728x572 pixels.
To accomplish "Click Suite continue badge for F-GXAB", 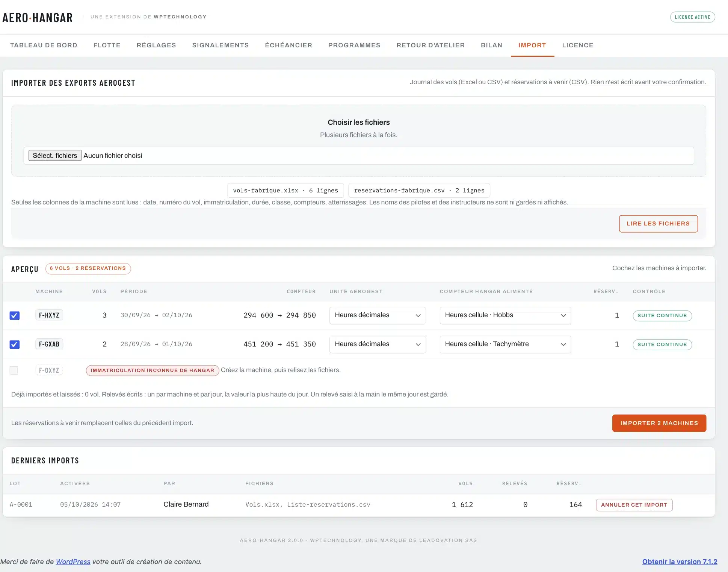I will (662, 344).
